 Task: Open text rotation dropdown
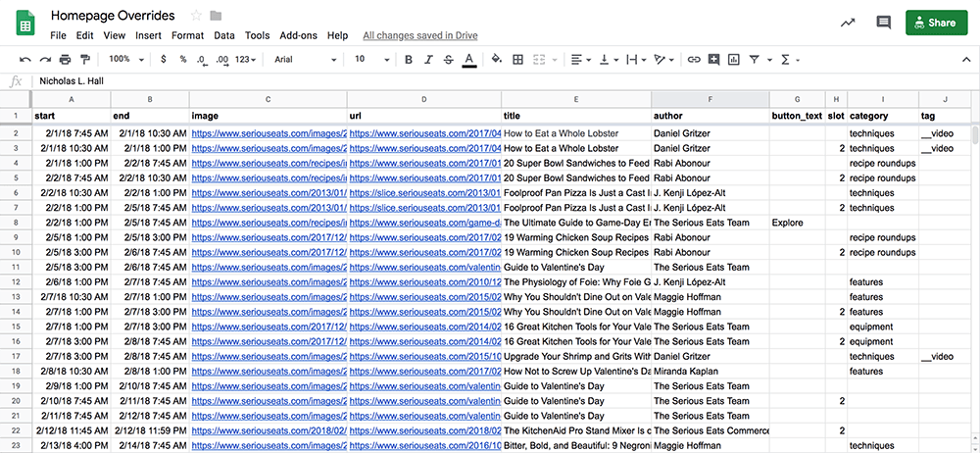[x=663, y=60]
